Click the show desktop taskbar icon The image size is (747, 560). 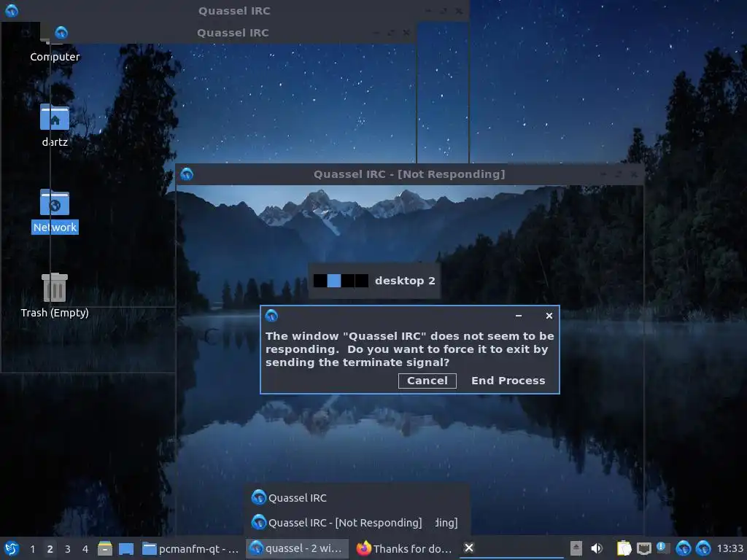(x=125, y=548)
